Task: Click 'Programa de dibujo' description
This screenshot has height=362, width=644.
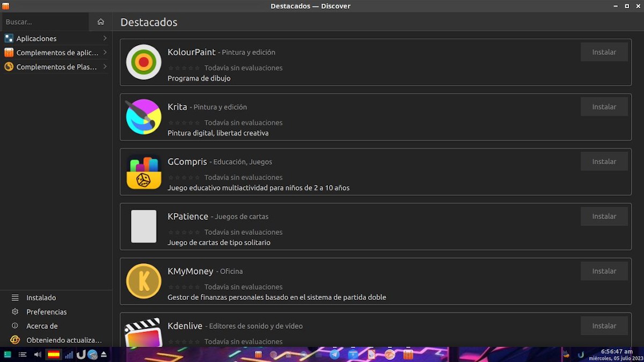Action: click(x=199, y=78)
